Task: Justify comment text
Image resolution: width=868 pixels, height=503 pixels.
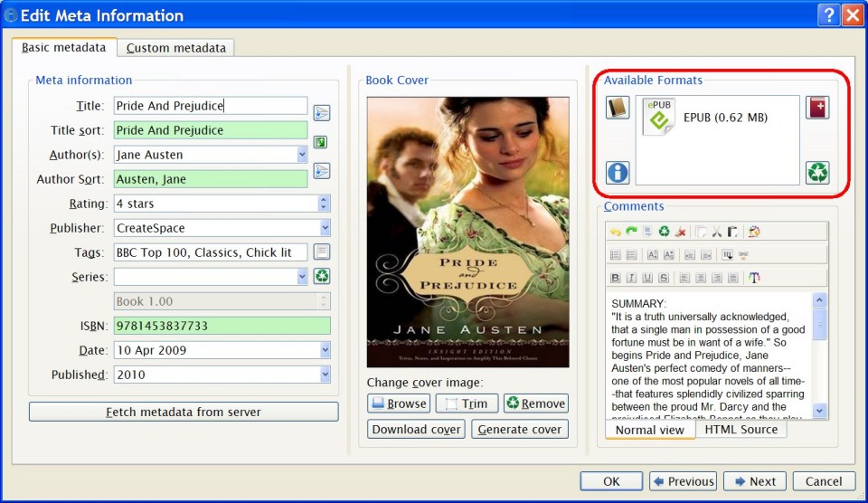Action: tap(733, 278)
